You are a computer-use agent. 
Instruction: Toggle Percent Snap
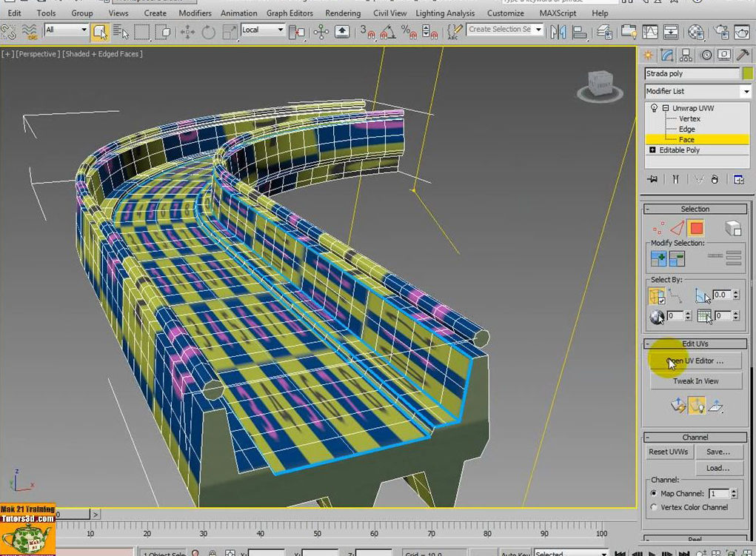(409, 33)
